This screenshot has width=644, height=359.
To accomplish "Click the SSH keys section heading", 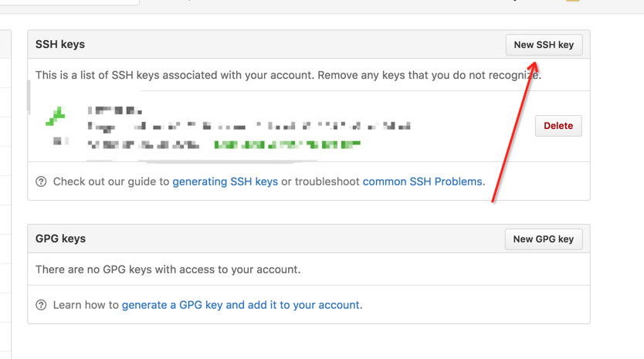I will [60, 44].
